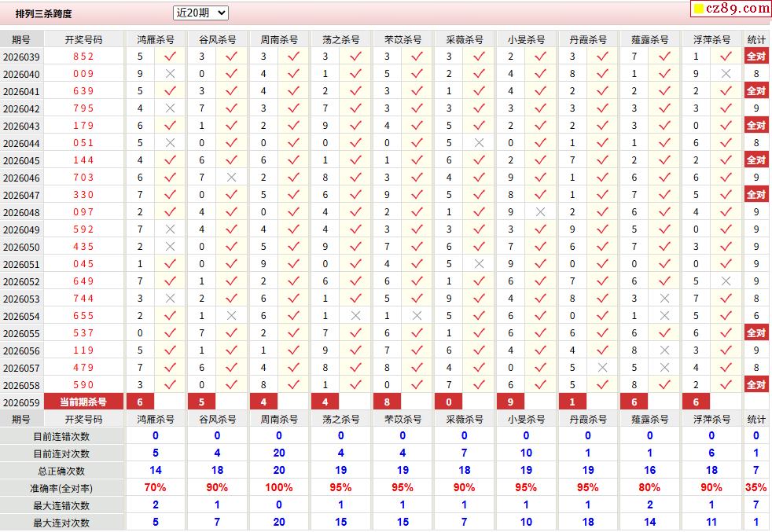This screenshot has height=532, width=772.
Task: Click the X mark for 浮萍杀号 in row 2026052
Action: click(x=726, y=281)
